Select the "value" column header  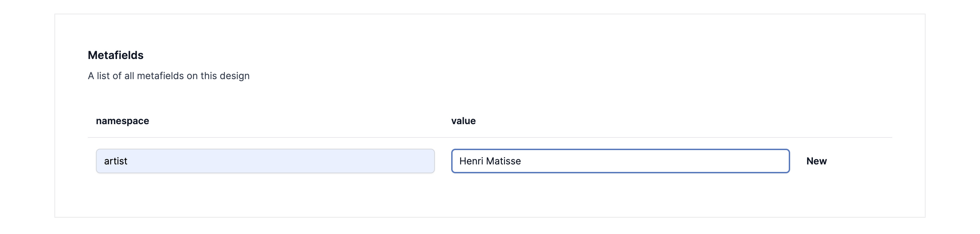[x=463, y=121]
